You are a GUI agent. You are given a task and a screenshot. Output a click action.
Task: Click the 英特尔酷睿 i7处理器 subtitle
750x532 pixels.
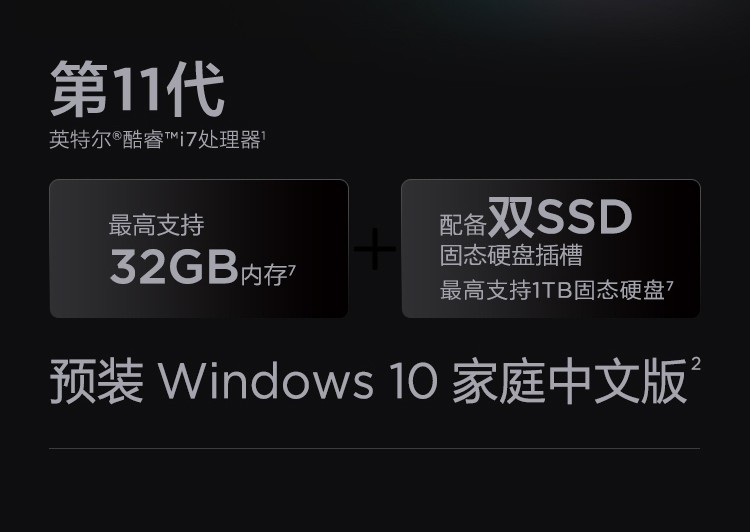157,140
